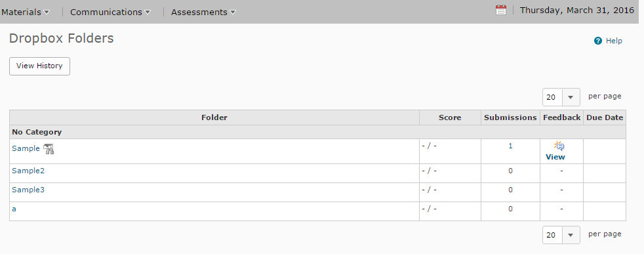The width and height of the screenshot is (644, 254).
Task: Open the top per page dropdown
Action: [561, 97]
